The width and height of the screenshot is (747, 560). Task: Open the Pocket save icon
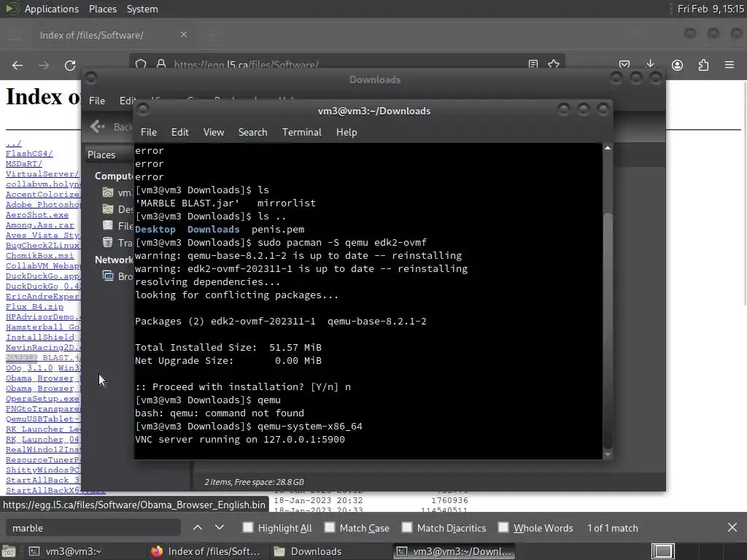[x=624, y=65]
